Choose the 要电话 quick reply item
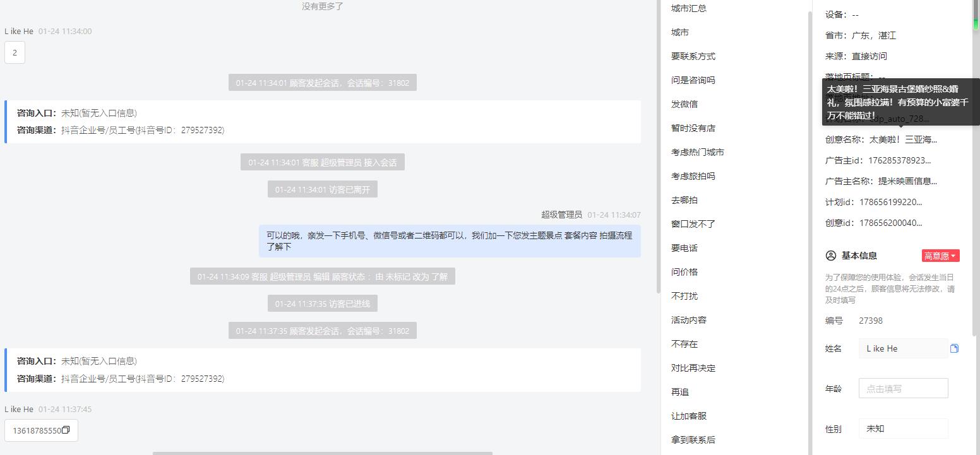Screen dimensions: 980x455 [684, 248]
